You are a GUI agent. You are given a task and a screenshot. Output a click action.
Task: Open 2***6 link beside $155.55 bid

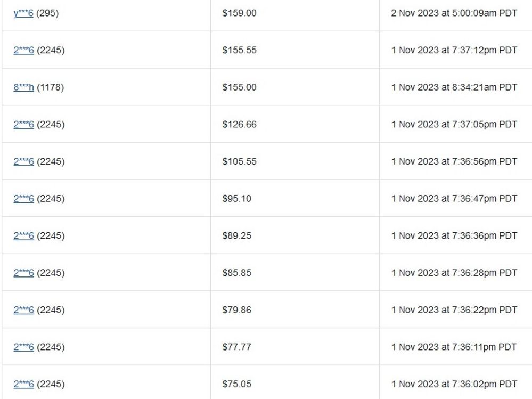click(23, 51)
